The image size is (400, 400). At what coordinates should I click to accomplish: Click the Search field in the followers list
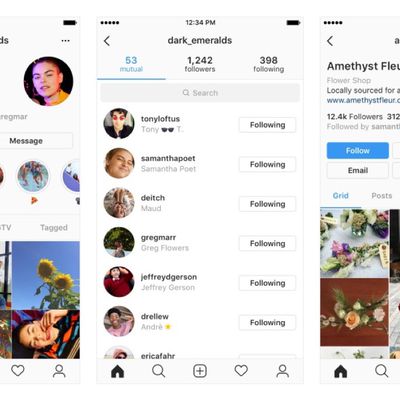200,93
